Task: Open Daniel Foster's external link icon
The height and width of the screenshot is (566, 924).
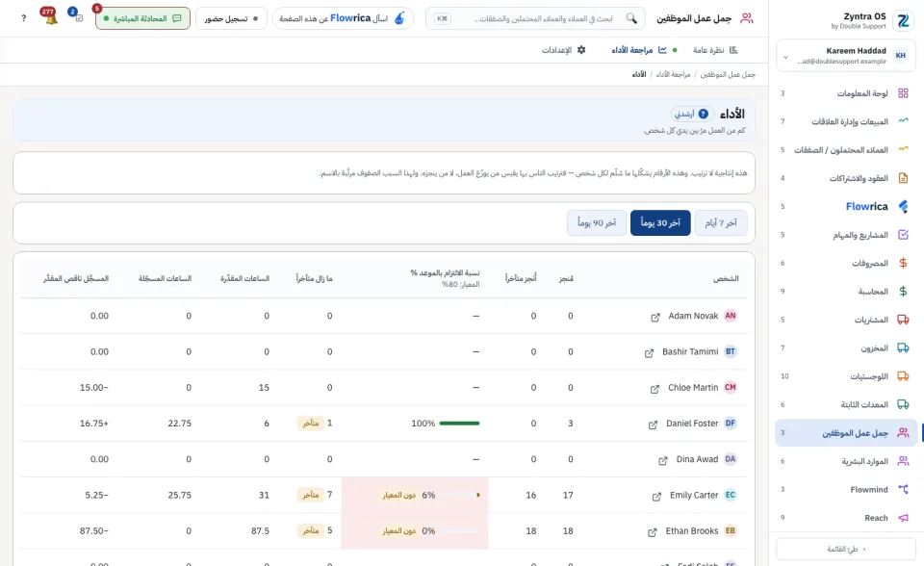Action: (x=653, y=425)
